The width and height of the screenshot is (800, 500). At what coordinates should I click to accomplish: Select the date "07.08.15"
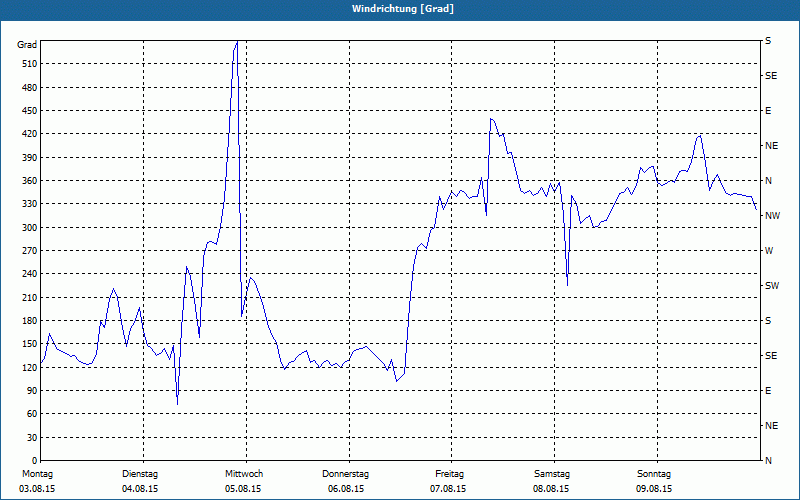click(448, 489)
